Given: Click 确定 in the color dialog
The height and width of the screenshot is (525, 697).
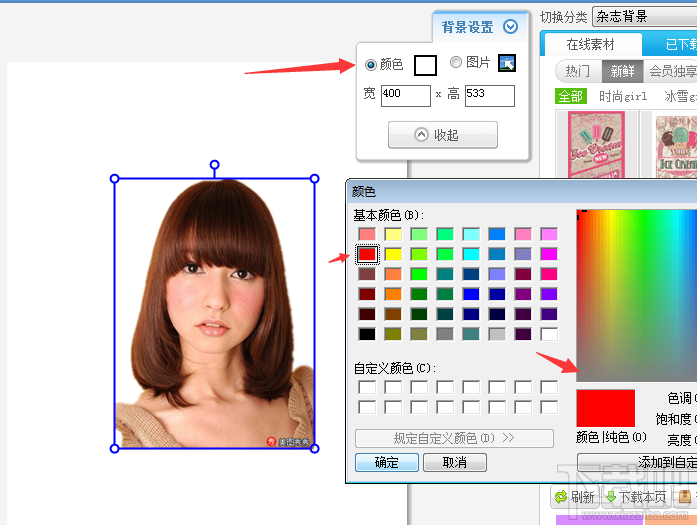Looking at the screenshot, I should (x=387, y=463).
